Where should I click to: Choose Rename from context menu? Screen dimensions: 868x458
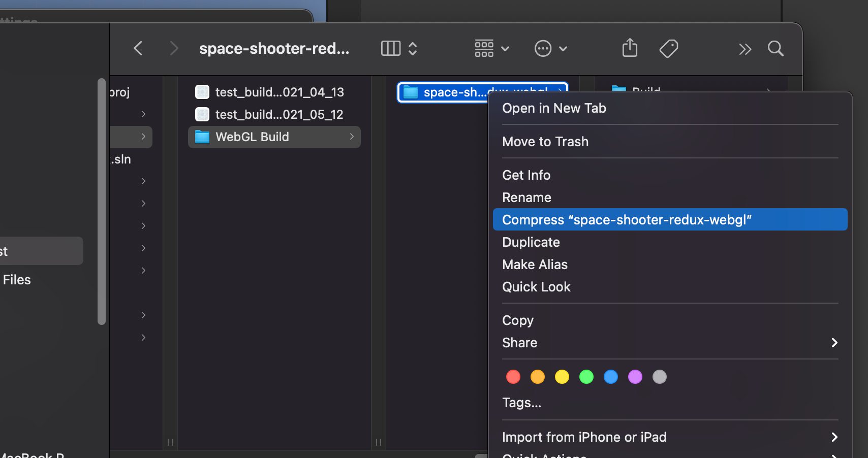point(670,198)
